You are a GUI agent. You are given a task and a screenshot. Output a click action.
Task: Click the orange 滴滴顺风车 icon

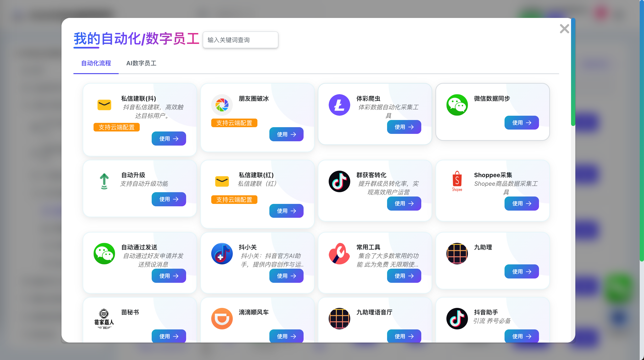pyautogui.click(x=222, y=319)
